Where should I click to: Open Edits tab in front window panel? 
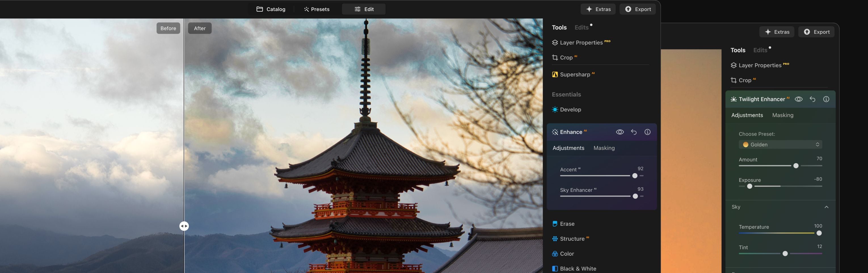click(x=582, y=27)
